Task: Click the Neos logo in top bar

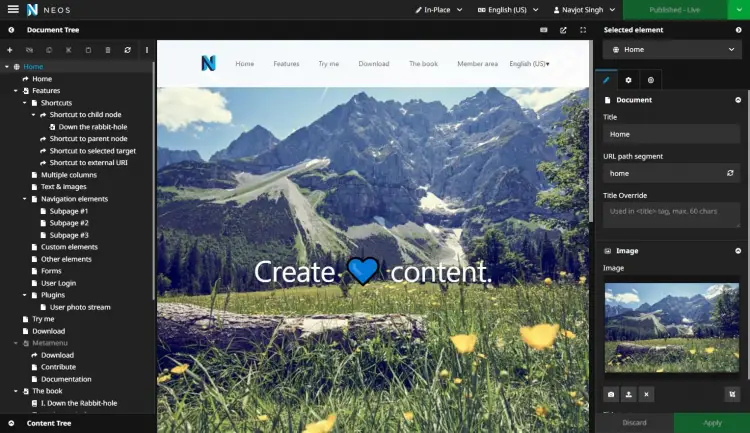Action: [x=49, y=10]
